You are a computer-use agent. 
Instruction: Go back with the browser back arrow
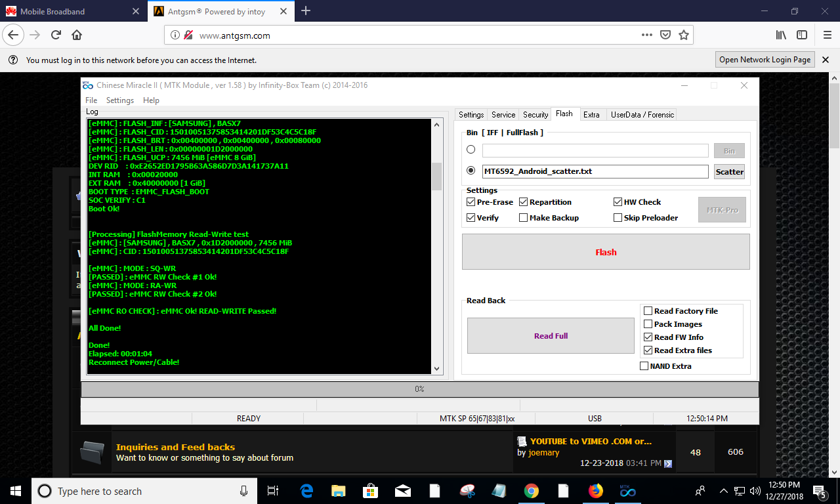pyautogui.click(x=14, y=35)
